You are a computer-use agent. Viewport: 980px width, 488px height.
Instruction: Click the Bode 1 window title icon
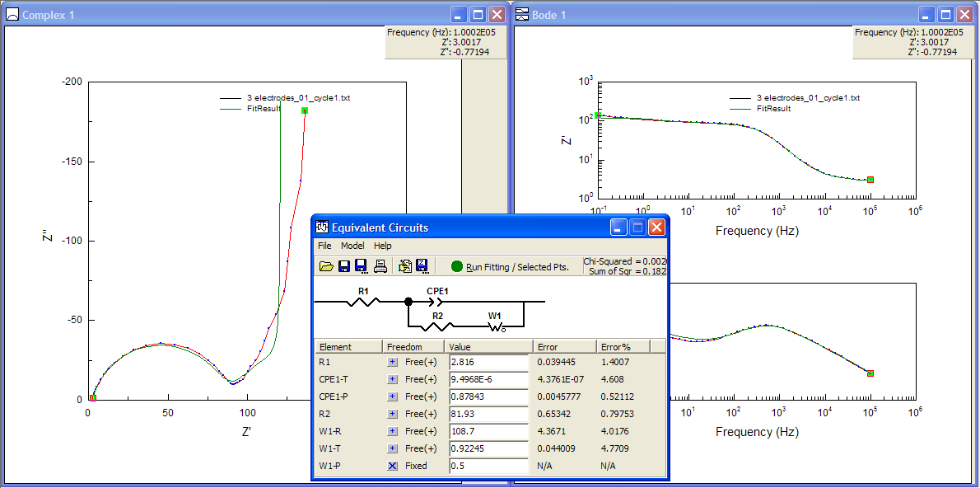(x=522, y=14)
